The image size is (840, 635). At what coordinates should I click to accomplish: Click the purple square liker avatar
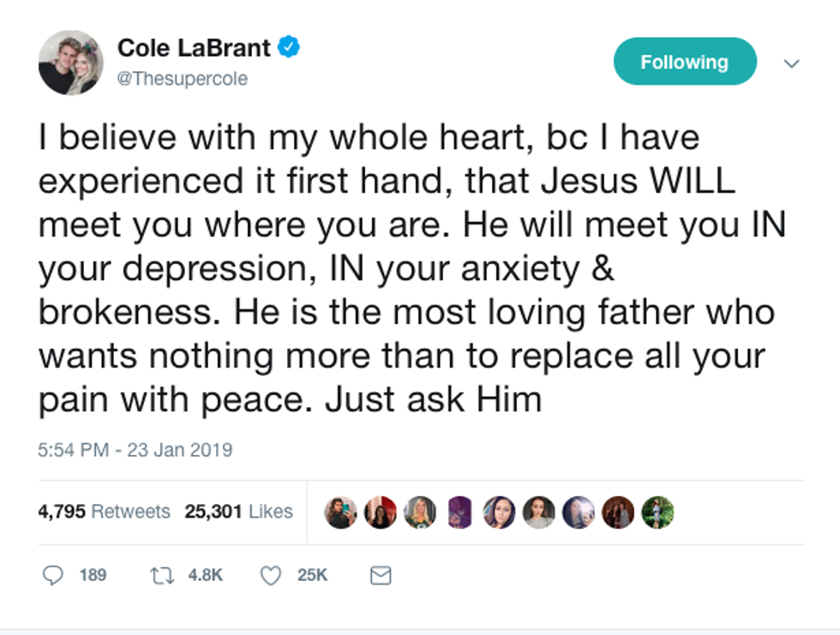point(459,512)
